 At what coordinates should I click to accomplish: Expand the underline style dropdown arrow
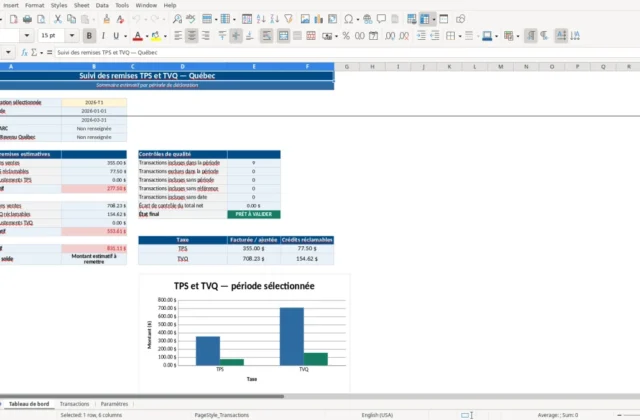[125, 36]
